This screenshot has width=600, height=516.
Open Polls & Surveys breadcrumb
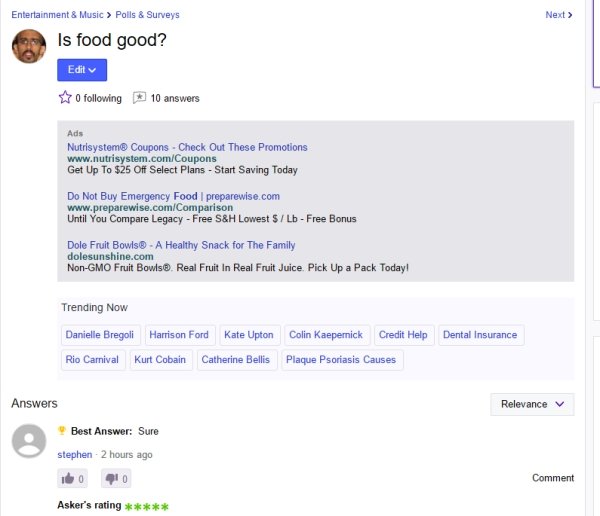pos(151,15)
